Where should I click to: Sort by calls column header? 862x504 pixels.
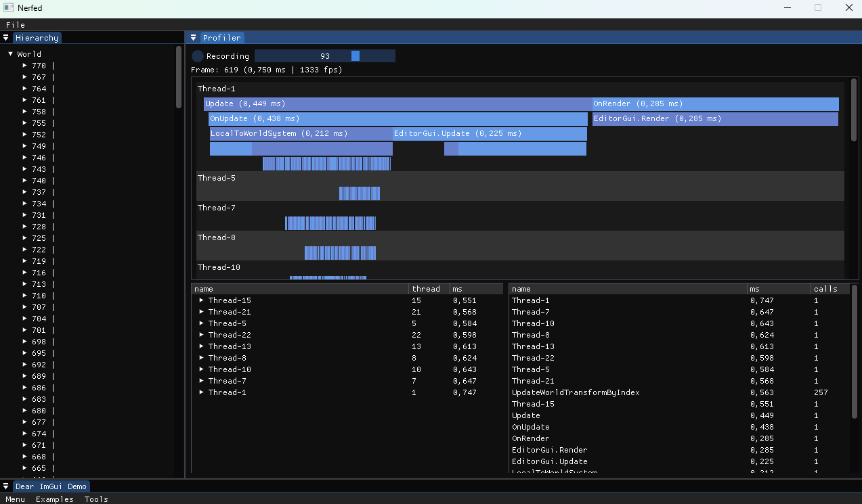tap(825, 289)
